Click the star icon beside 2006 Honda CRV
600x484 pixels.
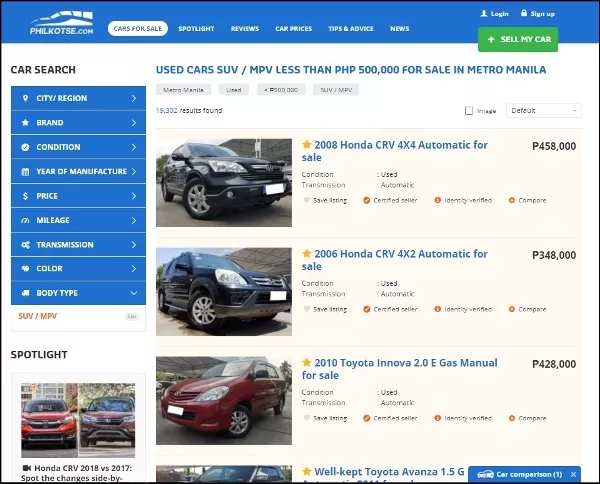click(307, 253)
